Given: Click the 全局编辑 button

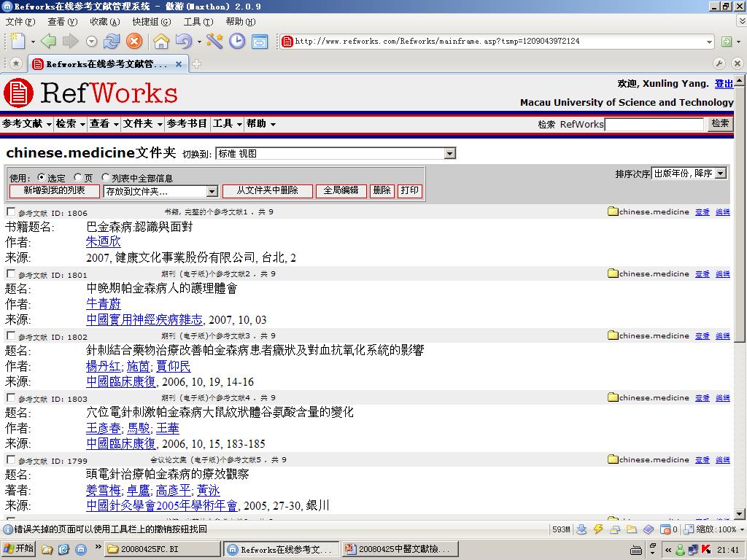Looking at the screenshot, I should pos(341,191).
